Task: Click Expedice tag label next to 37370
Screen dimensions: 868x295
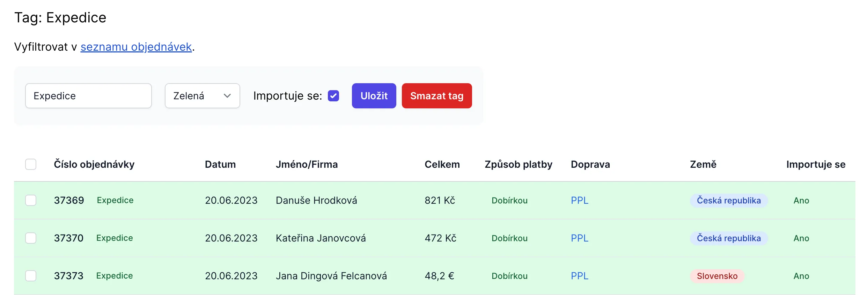Action: (115, 238)
